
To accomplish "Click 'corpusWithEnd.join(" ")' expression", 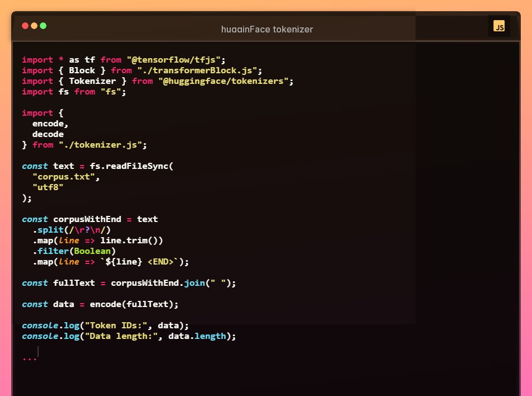I will [x=171, y=283].
